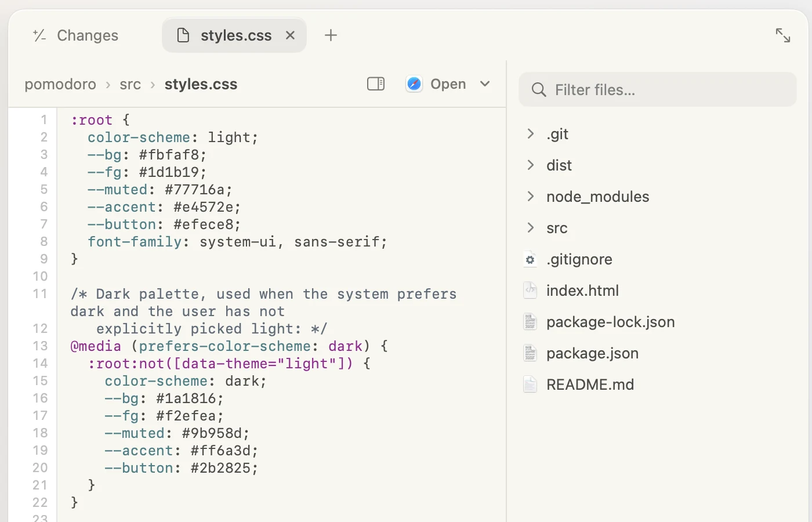Close the styles.css tab
The width and height of the screenshot is (812, 522).
pyautogui.click(x=291, y=35)
